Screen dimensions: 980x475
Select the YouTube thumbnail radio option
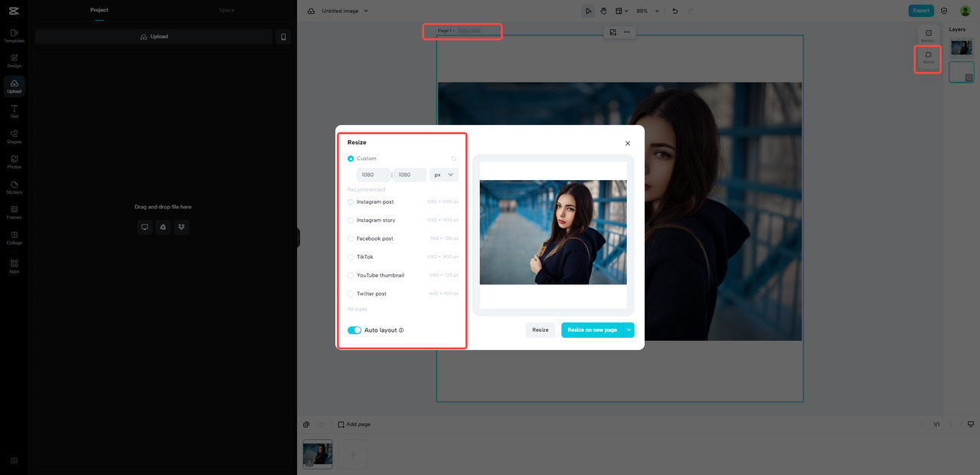351,276
